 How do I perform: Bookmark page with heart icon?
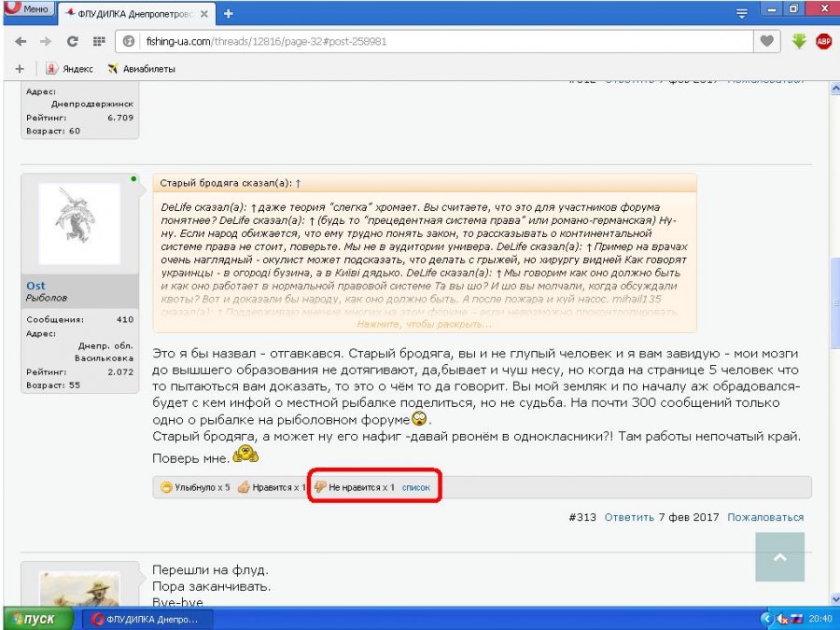766,42
